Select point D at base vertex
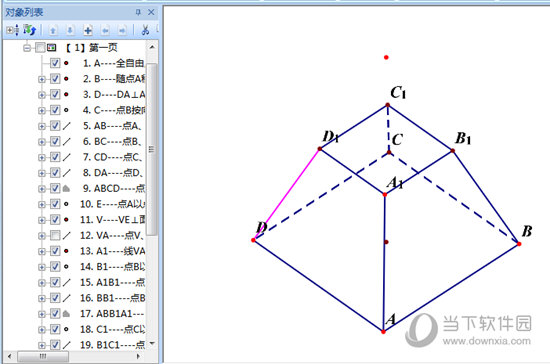This screenshot has height=364, width=550. (x=253, y=240)
